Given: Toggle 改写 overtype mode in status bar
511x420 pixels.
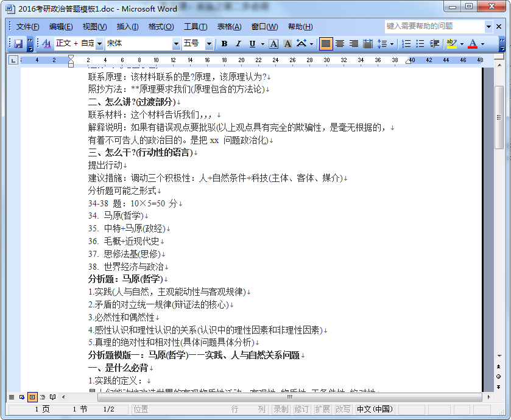Looking at the screenshot, I should [x=343, y=409].
